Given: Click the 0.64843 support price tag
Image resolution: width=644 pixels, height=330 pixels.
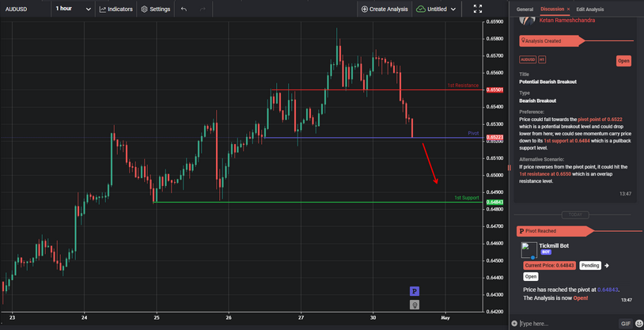Looking at the screenshot, I should point(494,202).
